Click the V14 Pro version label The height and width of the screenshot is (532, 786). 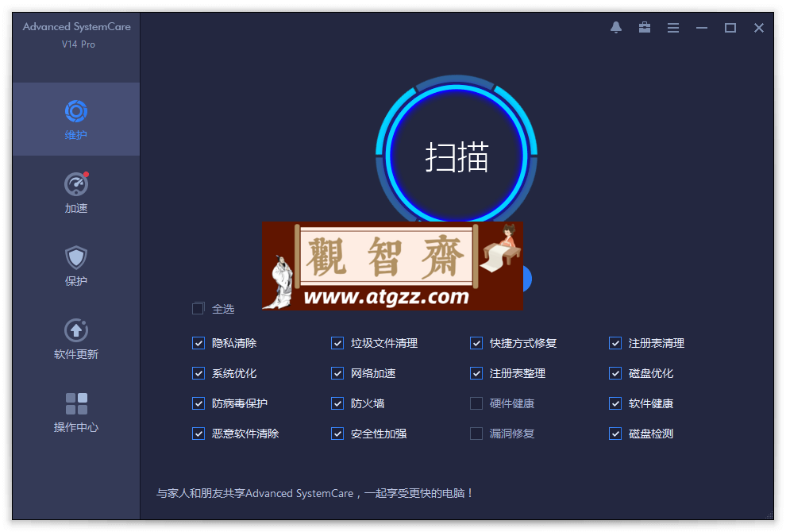pyautogui.click(x=78, y=44)
